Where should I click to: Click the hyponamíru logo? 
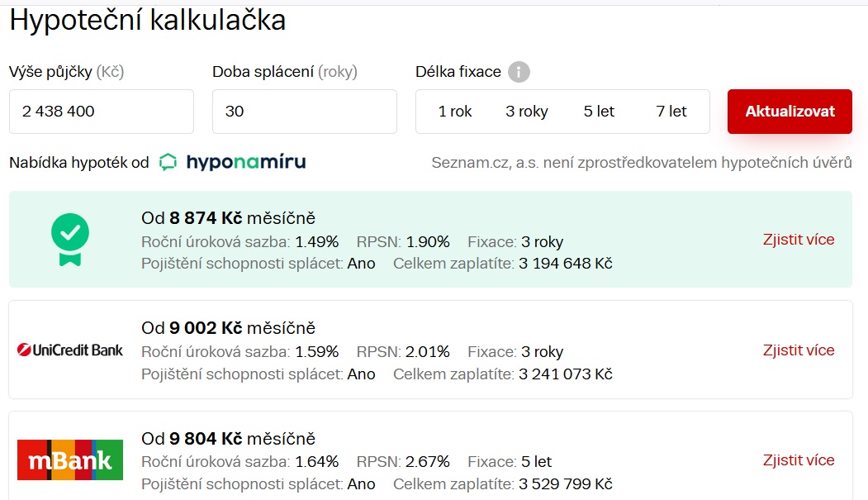[232, 162]
